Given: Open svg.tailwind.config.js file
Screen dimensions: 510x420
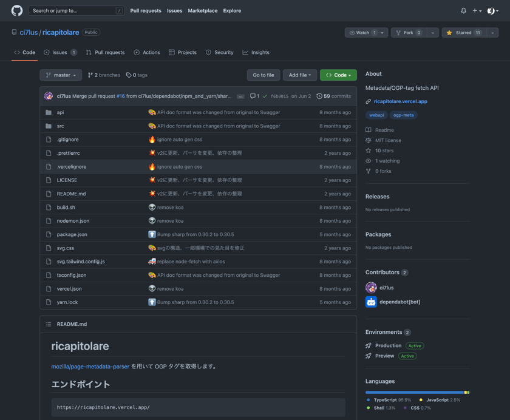Looking at the screenshot, I should coord(81,262).
